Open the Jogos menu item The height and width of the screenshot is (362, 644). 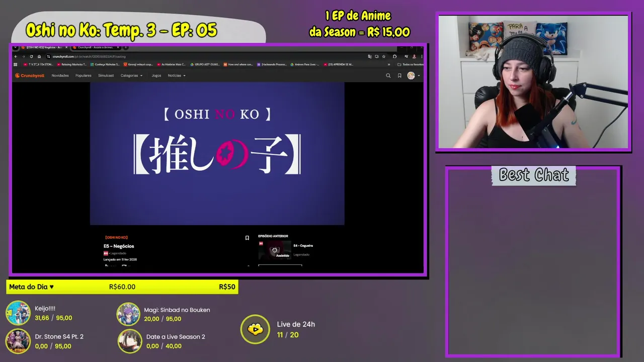coord(156,75)
